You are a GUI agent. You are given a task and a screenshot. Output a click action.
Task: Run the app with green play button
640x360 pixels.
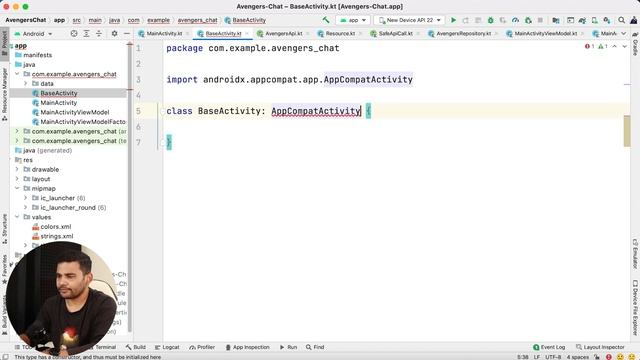(453, 20)
